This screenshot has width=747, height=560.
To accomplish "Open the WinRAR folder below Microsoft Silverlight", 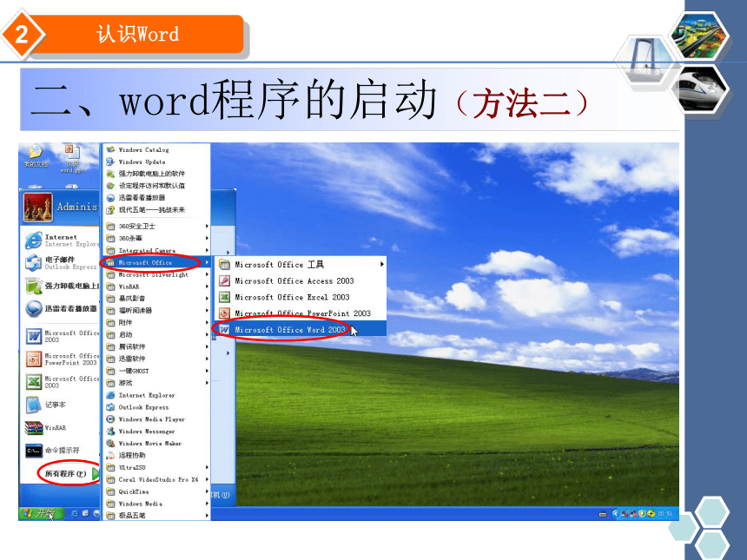I will point(156,287).
